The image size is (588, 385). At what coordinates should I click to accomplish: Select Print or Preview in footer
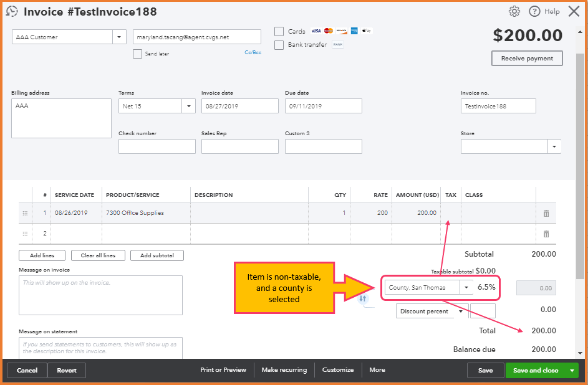tap(223, 370)
